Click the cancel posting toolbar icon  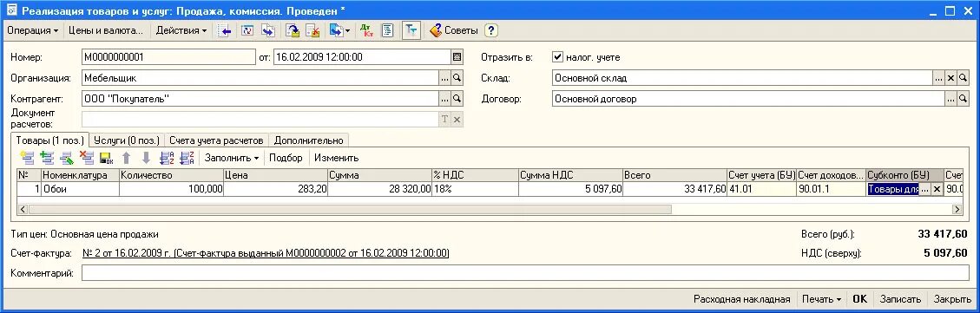tap(312, 30)
